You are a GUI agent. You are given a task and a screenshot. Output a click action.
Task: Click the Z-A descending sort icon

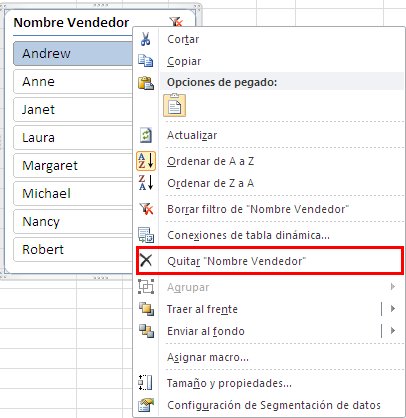pos(146,183)
